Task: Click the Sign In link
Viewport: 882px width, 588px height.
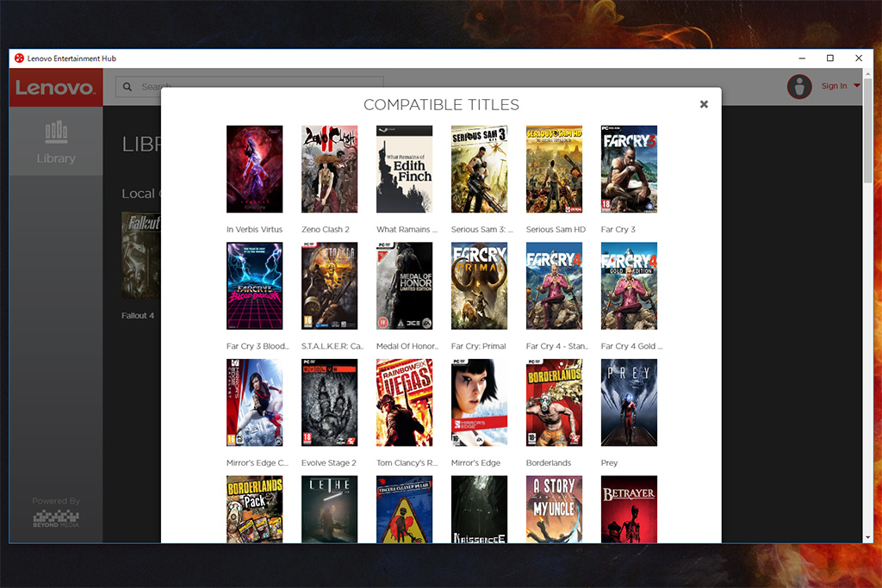Action: (834, 86)
